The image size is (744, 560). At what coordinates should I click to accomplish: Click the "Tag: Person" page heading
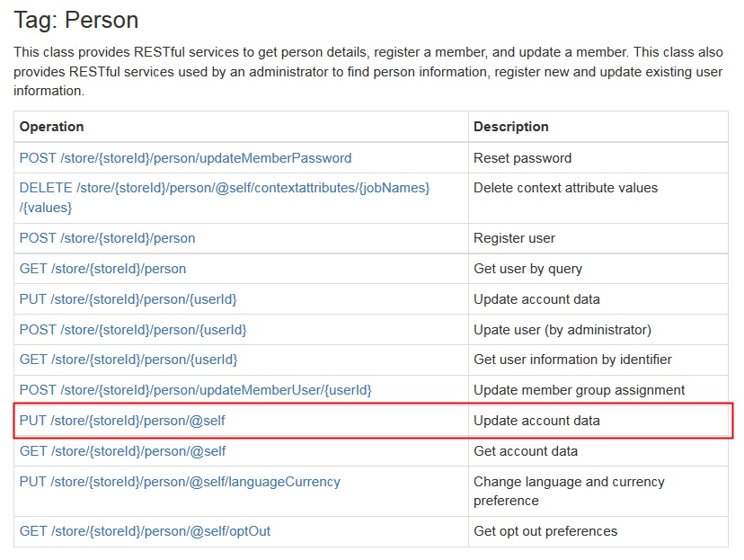[x=76, y=20]
